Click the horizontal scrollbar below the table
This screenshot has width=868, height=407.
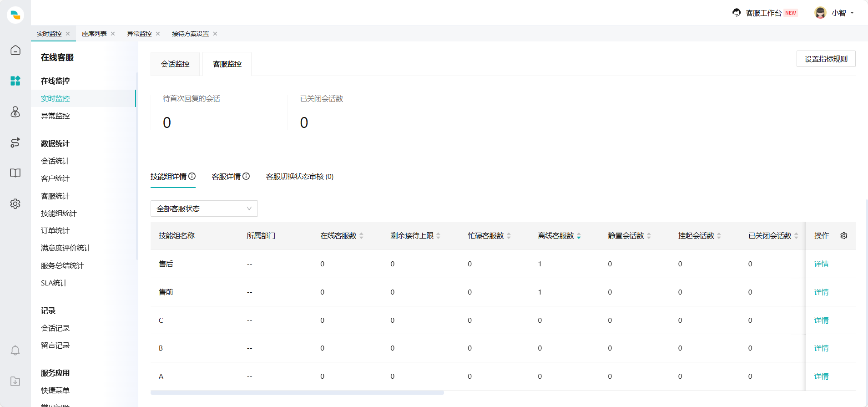coord(297,392)
